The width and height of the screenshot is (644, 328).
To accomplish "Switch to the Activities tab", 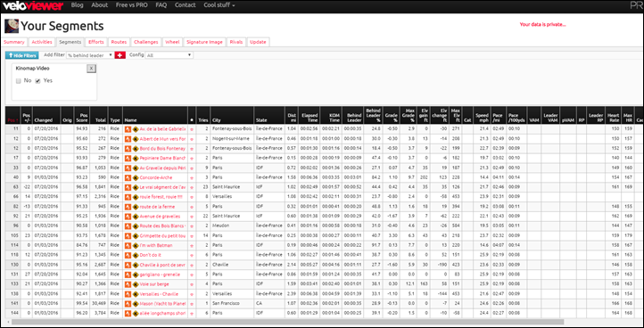I will coord(42,42).
